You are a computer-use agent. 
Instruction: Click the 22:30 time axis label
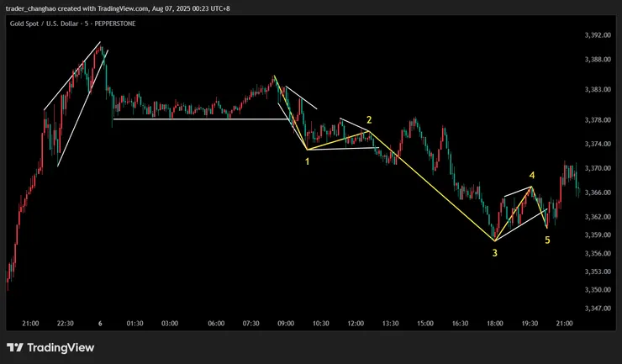pyautogui.click(x=65, y=324)
